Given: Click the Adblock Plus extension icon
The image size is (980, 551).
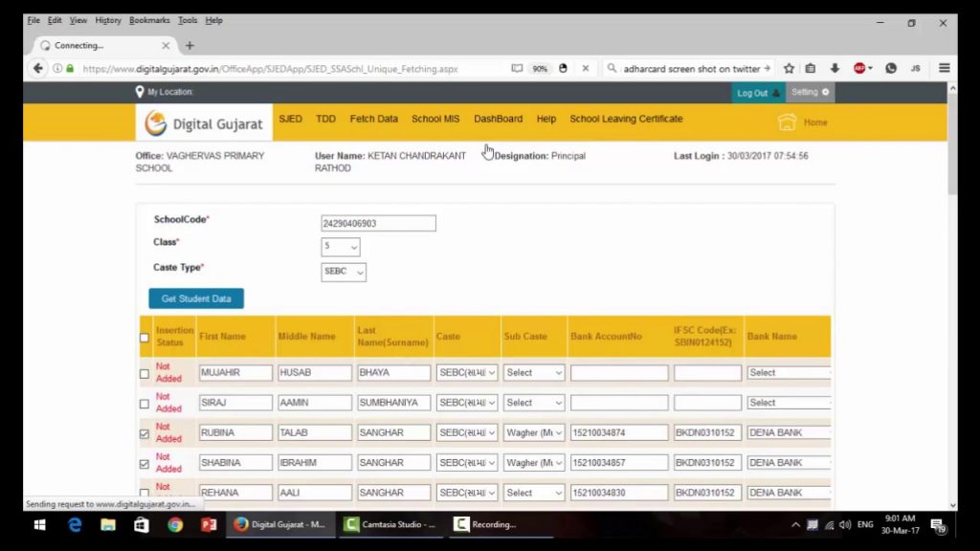Looking at the screenshot, I should pos(860,69).
